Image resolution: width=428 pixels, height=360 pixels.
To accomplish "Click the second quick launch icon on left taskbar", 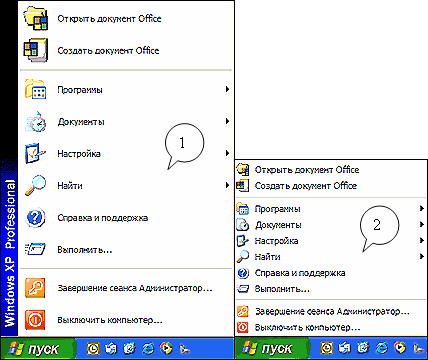I will coord(111,349).
